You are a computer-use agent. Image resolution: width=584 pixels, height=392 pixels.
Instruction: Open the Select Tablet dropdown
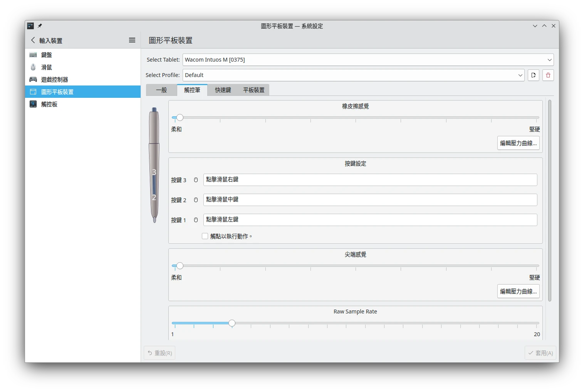368,60
